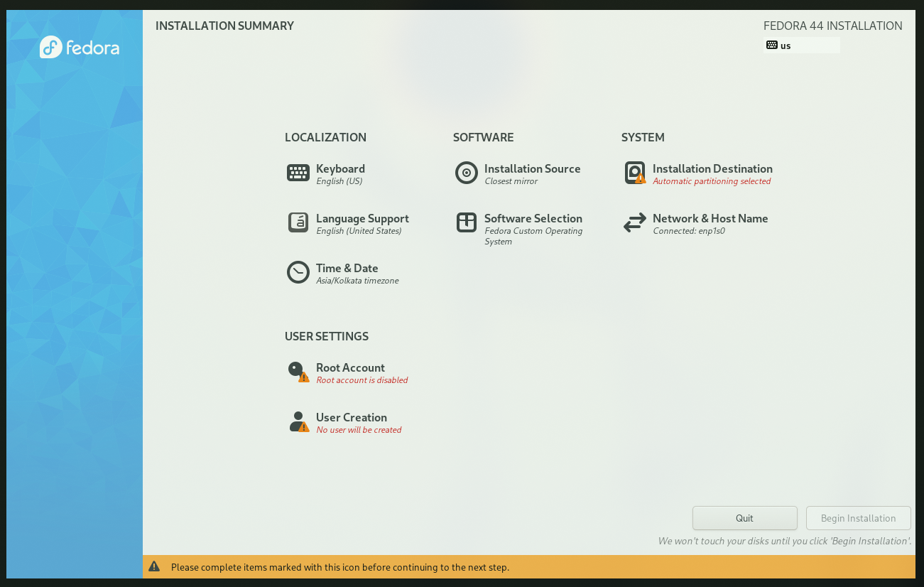Screen dimensions: 924x587
Task: Open the User Creation person icon
Action: pos(298,421)
